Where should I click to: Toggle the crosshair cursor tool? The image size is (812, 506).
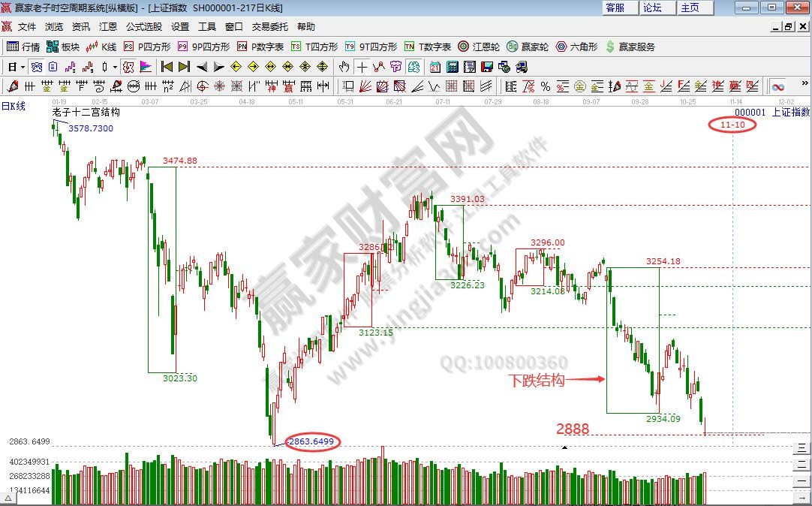(x=362, y=67)
